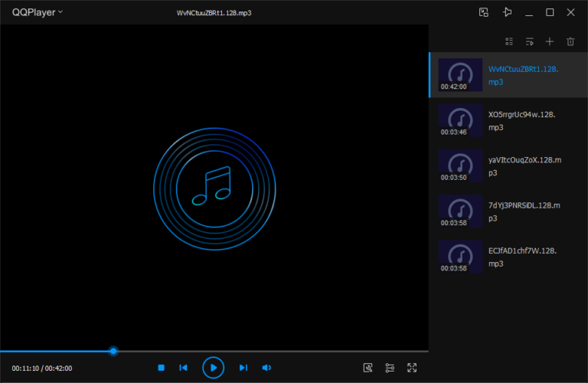Viewport: 588px width, 383px height.
Task: Open the QQPlayer main menu dropdown
Action: pyautogui.click(x=37, y=12)
